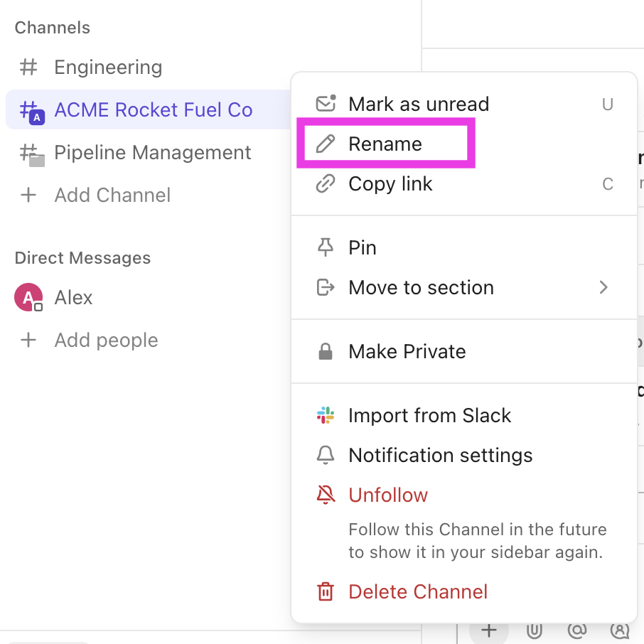Select ACME Rocket Fuel Co channel
644x644 pixels.
coord(153,110)
